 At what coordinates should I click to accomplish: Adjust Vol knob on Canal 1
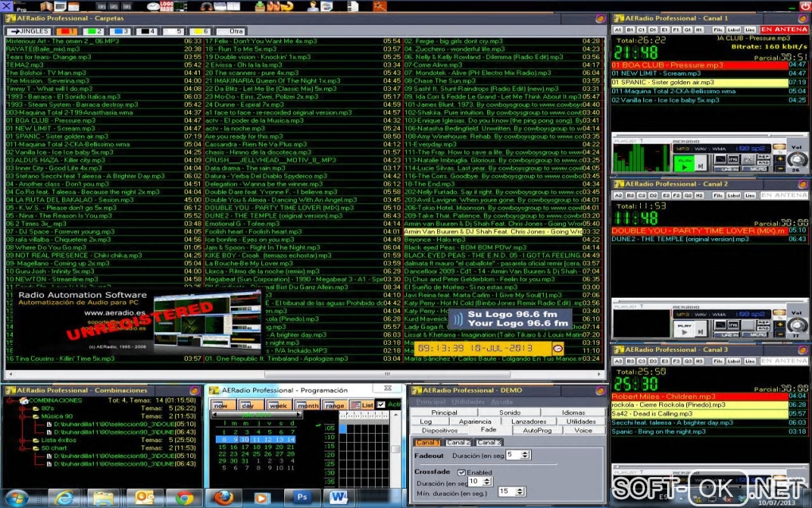coord(796,160)
